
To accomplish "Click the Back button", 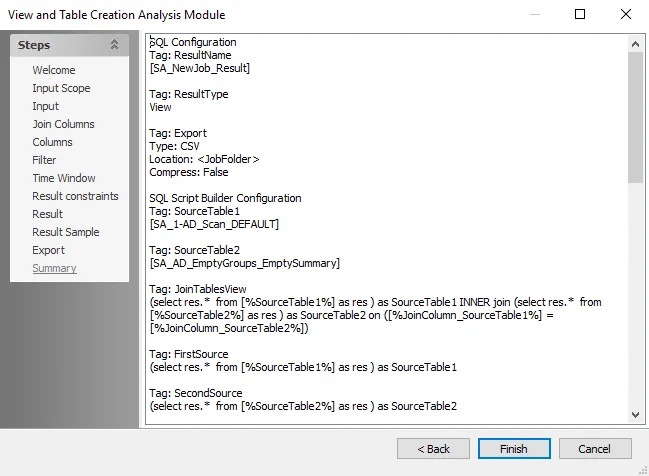I will pyautogui.click(x=433, y=449).
